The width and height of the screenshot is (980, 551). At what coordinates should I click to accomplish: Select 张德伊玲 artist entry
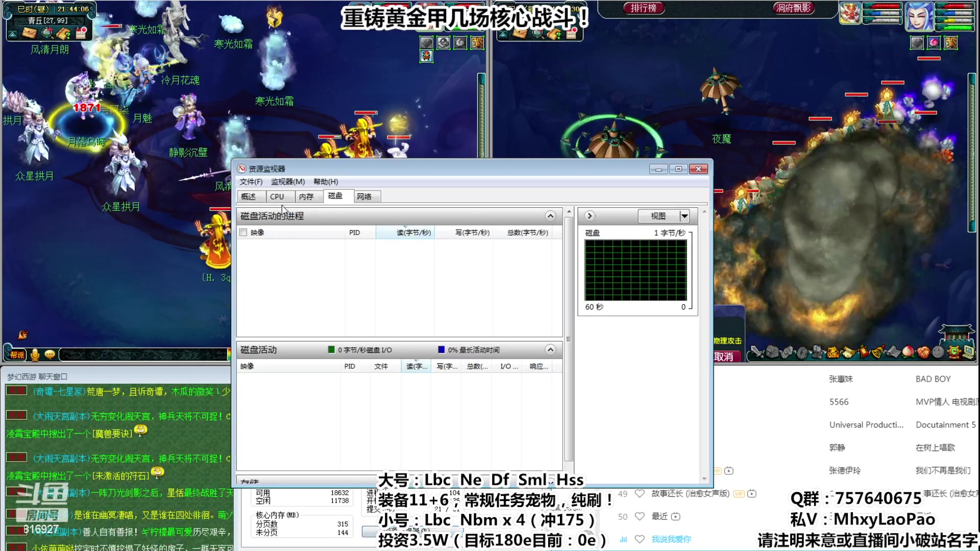(x=845, y=470)
